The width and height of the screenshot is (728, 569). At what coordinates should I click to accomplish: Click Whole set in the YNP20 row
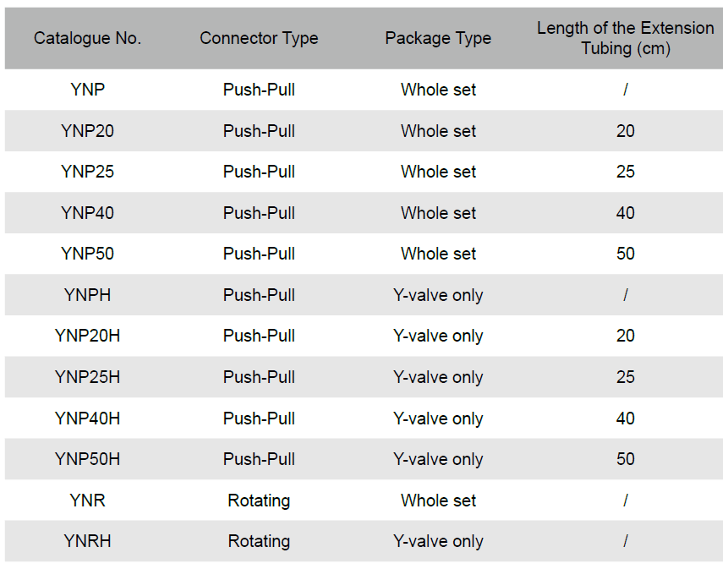tap(438, 131)
